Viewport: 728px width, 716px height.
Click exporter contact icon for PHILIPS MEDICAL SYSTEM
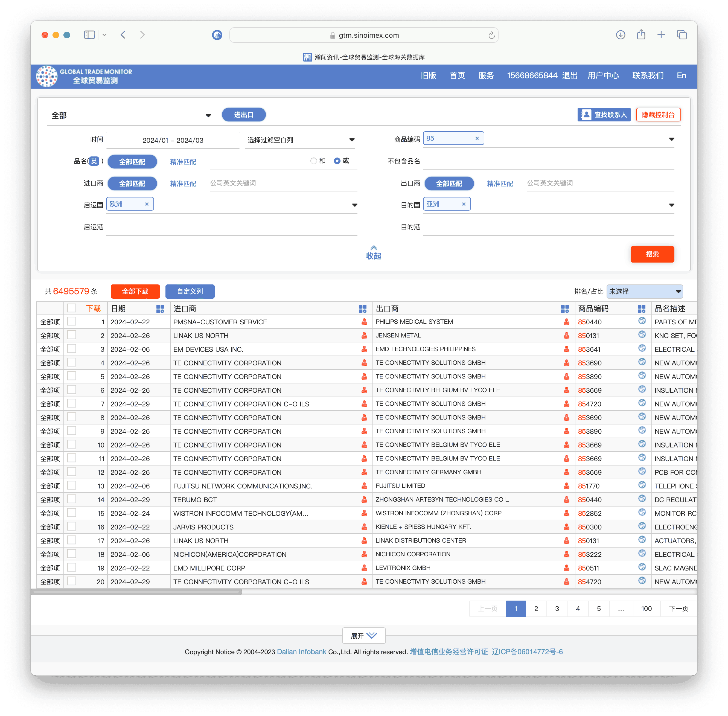pyautogui.click(x=566, y=322)
